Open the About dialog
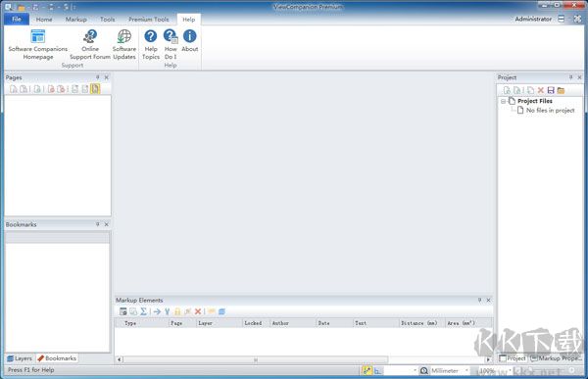Image resolution: width=588 pixels, height=379 pixels. 190,40
